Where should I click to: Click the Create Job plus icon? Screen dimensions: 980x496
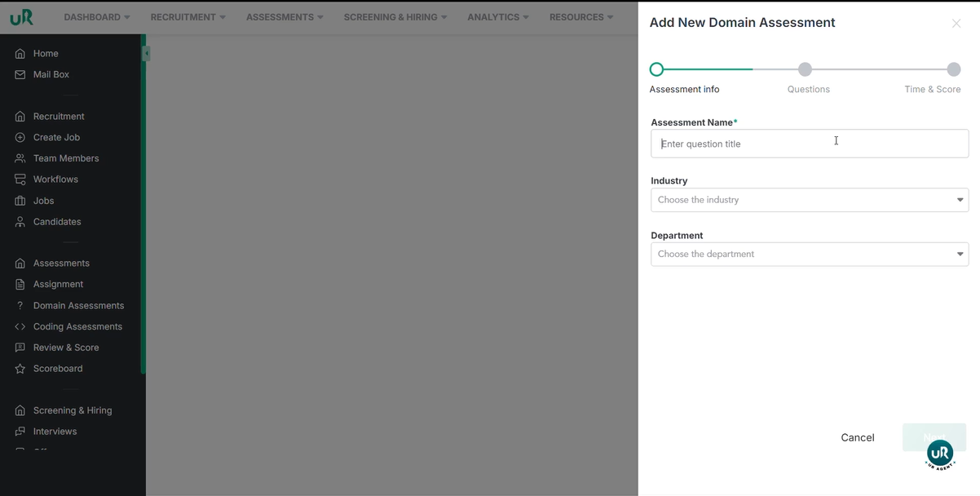20,137
